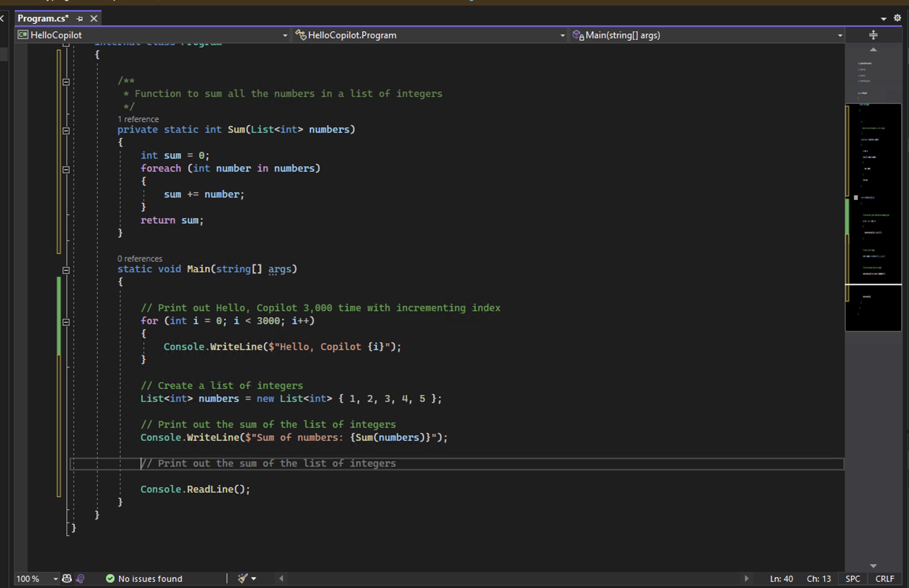Open the '1 reference' CodeLens link
The height and width of the screenshot is (588, 909).
click(138, 119)
